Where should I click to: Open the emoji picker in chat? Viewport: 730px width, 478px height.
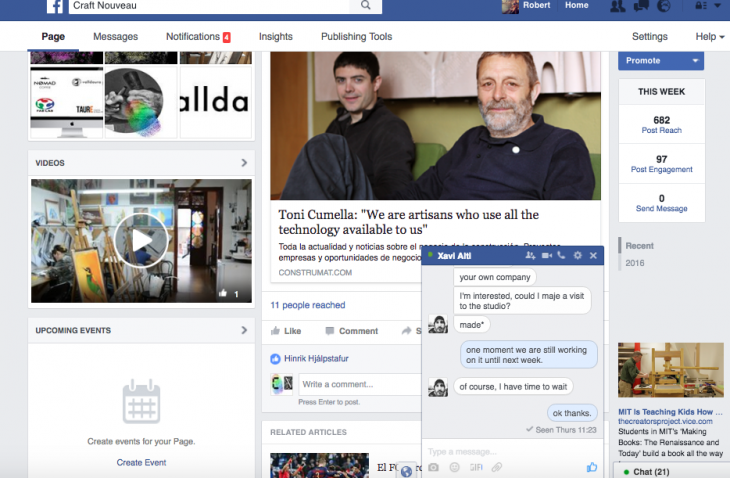click(x=454, y=467)
